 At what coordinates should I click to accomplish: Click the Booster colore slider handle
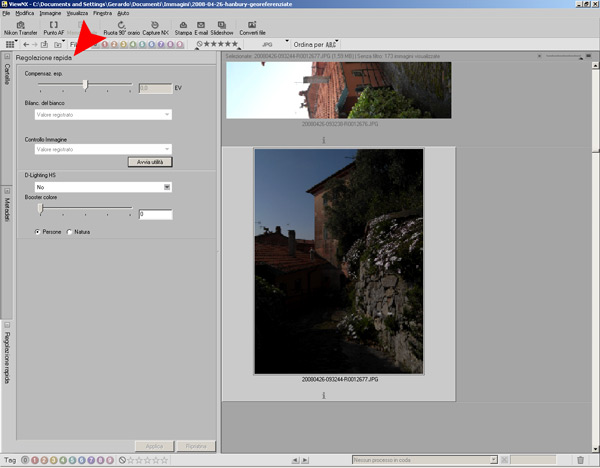click(x=40, y=209)
